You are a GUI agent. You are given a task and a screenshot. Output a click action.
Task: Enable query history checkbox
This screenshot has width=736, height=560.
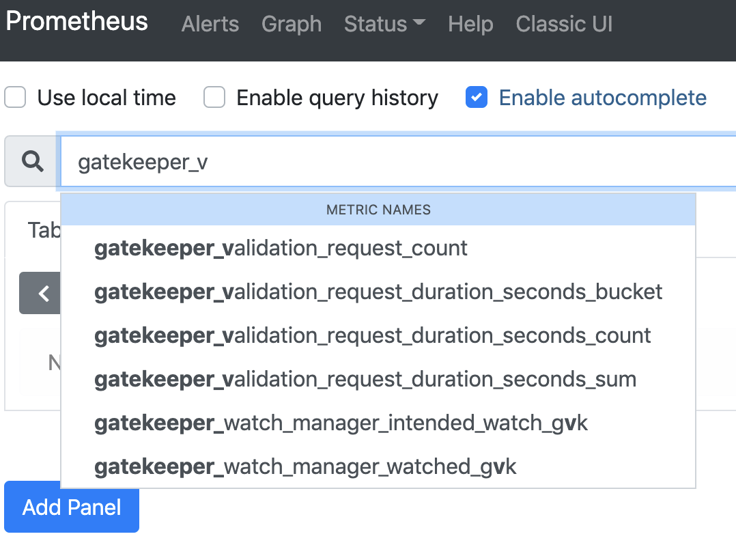tap(214, 98)
